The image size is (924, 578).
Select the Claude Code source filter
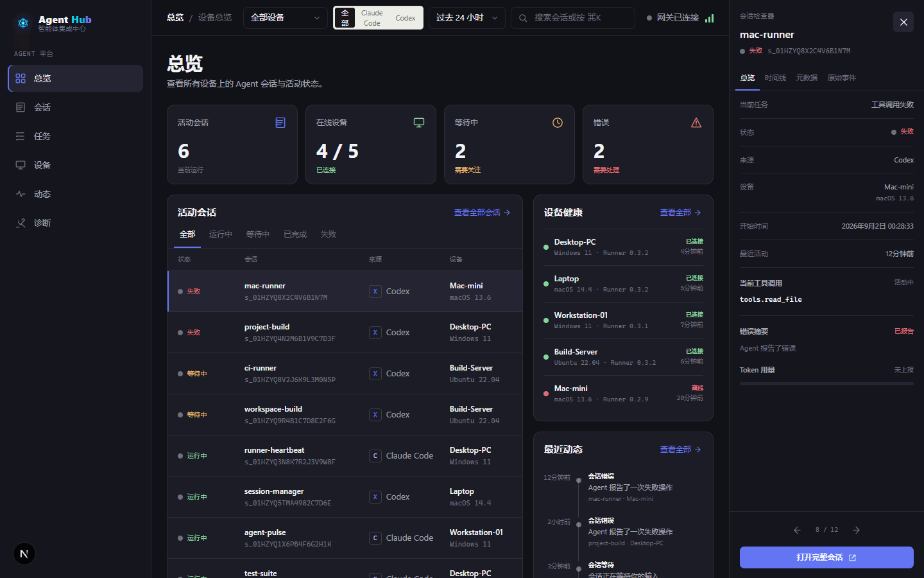pyautogui.click(x=372, y=18)
